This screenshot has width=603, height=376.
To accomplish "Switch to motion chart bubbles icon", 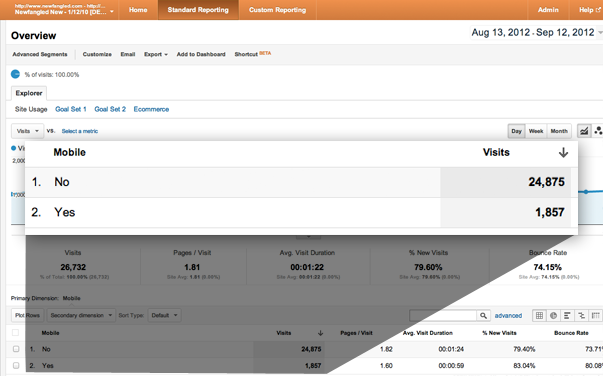I will pos(598,131).
